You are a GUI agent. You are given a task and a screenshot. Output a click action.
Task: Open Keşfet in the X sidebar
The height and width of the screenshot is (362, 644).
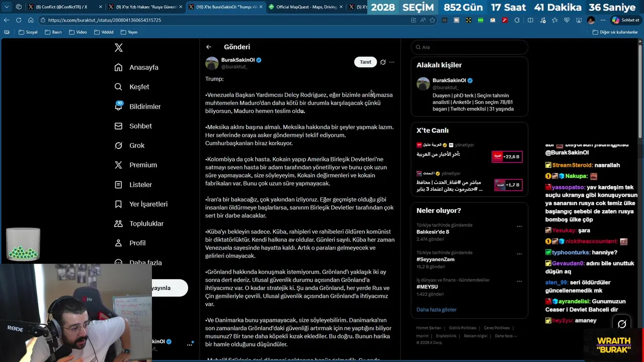click(x=132, y=87)
